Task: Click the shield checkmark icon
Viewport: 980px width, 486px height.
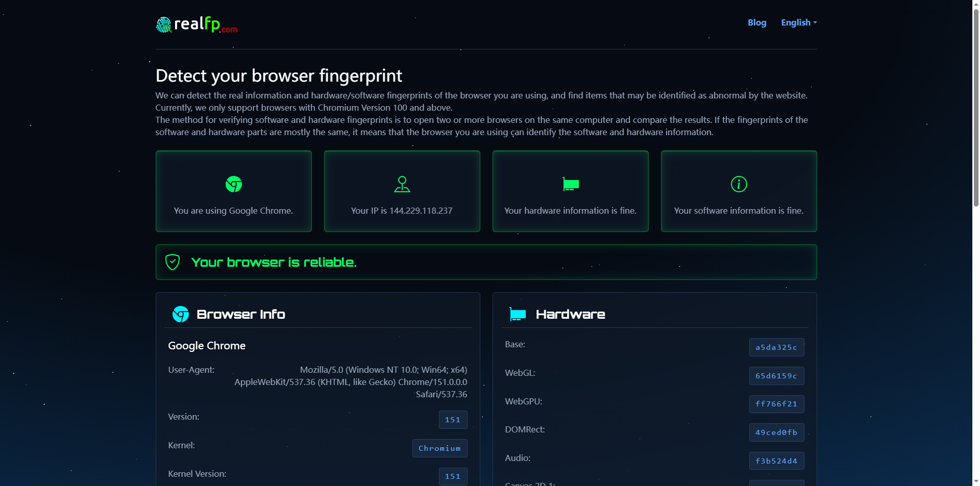Action: tap(173, 262)
